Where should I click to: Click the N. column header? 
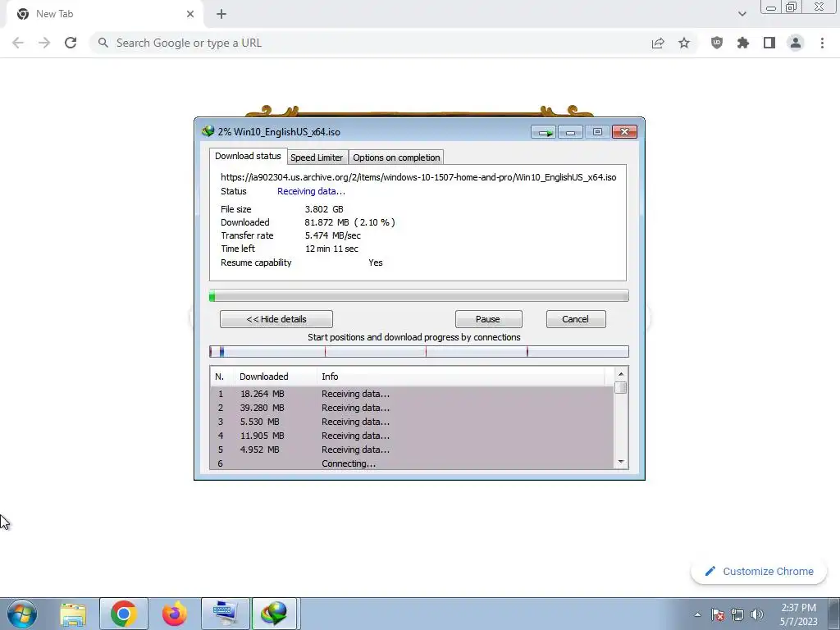point(221,377)
